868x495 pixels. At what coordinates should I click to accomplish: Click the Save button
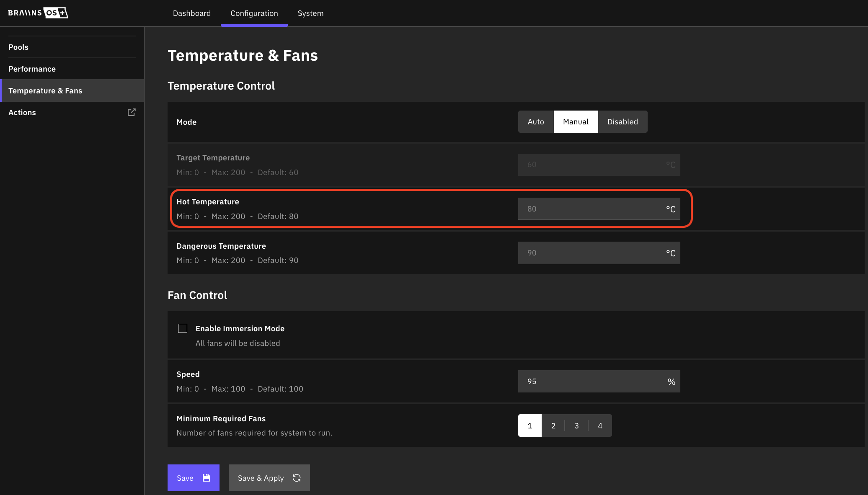(x=194, y=477)
